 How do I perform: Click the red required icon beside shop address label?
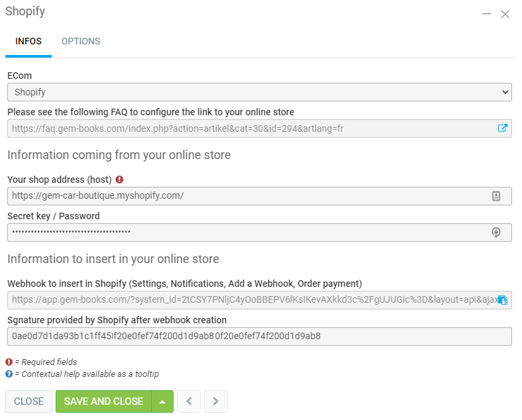click(x=119, y=180)
